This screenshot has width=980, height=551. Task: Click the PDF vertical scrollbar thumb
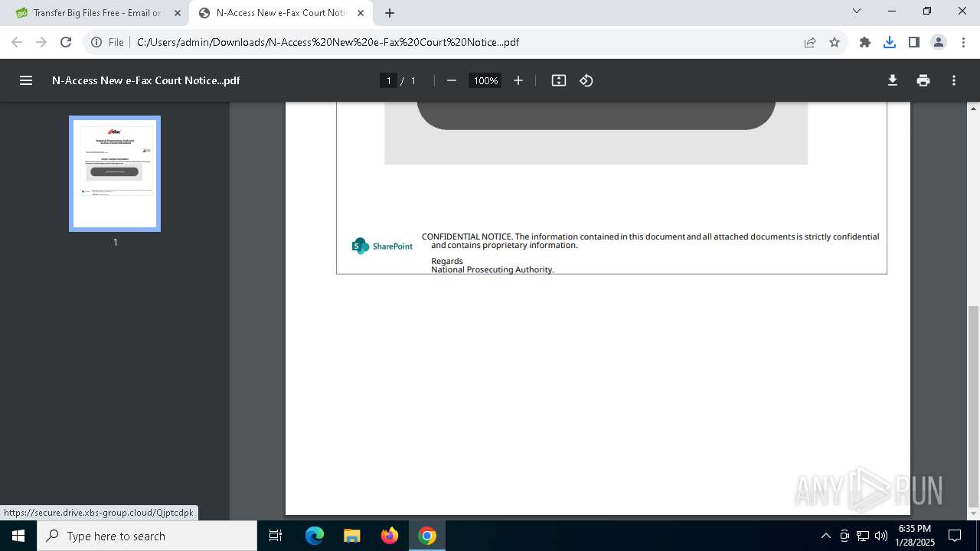coord(974,406)
